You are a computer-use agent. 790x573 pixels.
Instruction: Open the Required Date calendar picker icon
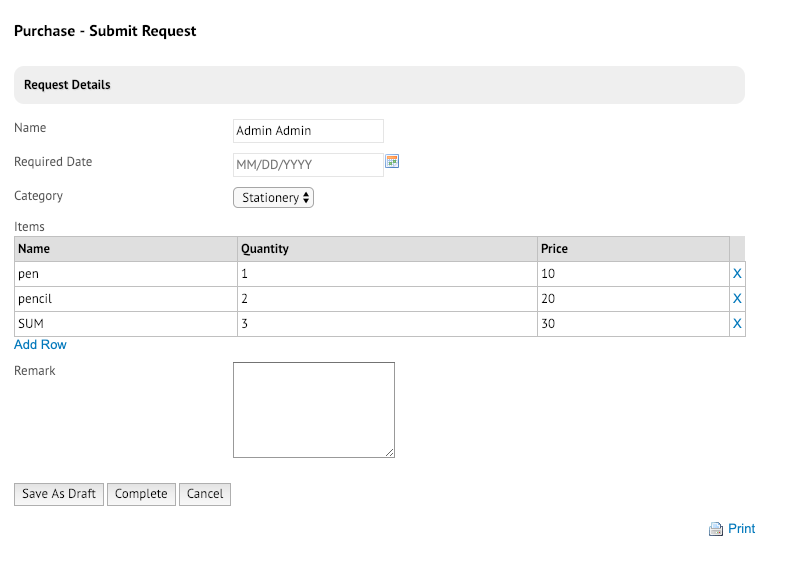[392, 162]
